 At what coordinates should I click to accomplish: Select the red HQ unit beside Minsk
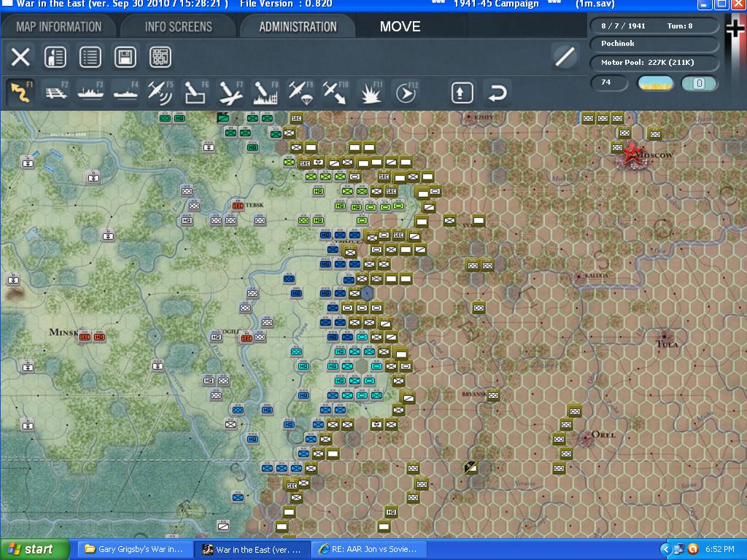(x=99, y=337)
